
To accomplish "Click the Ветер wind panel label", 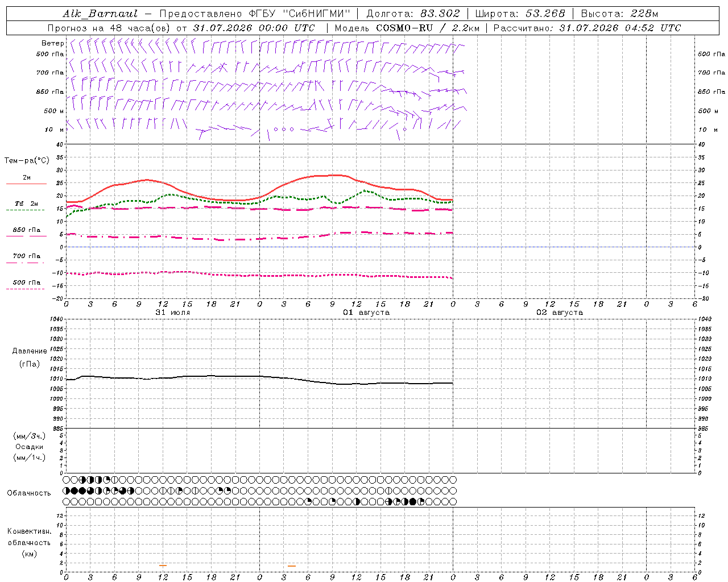I will (52, 43).
